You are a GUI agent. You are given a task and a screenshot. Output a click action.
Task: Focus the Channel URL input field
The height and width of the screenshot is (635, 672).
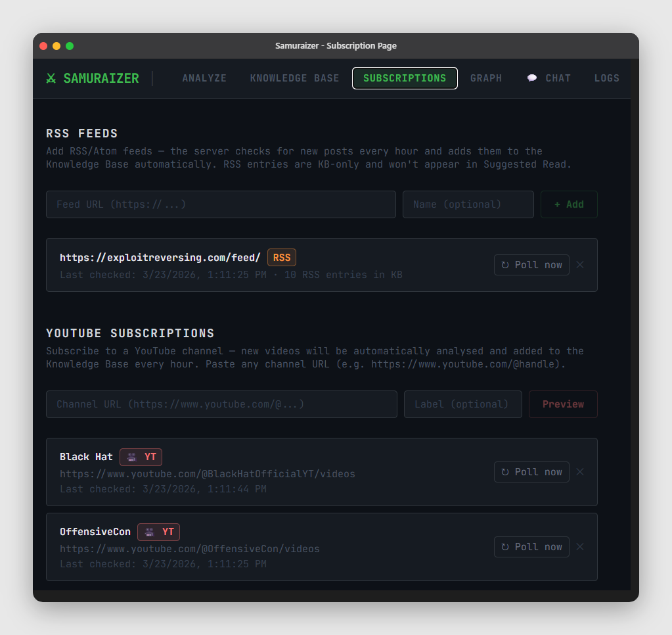coord(221,404)
